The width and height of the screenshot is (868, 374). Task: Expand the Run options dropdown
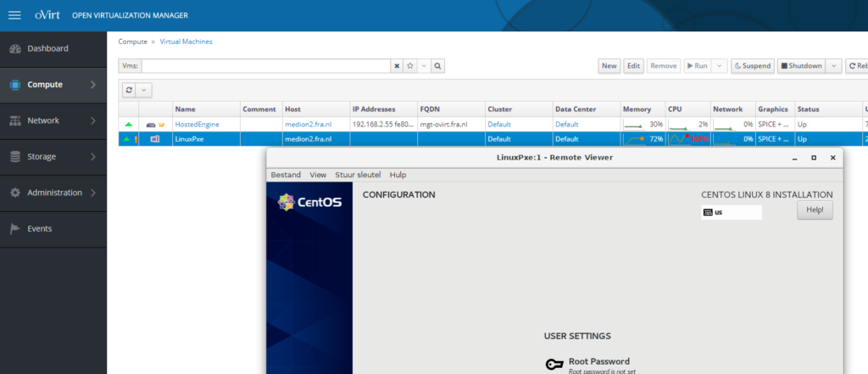click(x=720, y=65)
